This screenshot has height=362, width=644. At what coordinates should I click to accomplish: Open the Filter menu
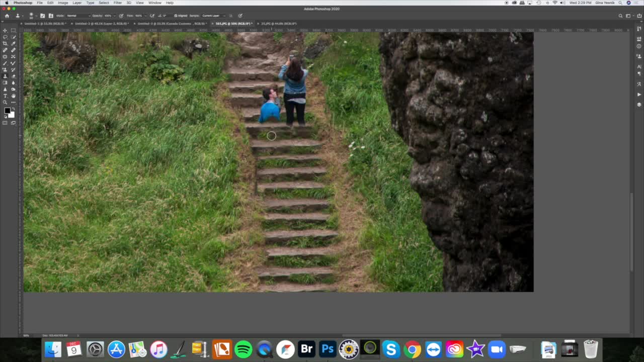[x=117, y=3]
